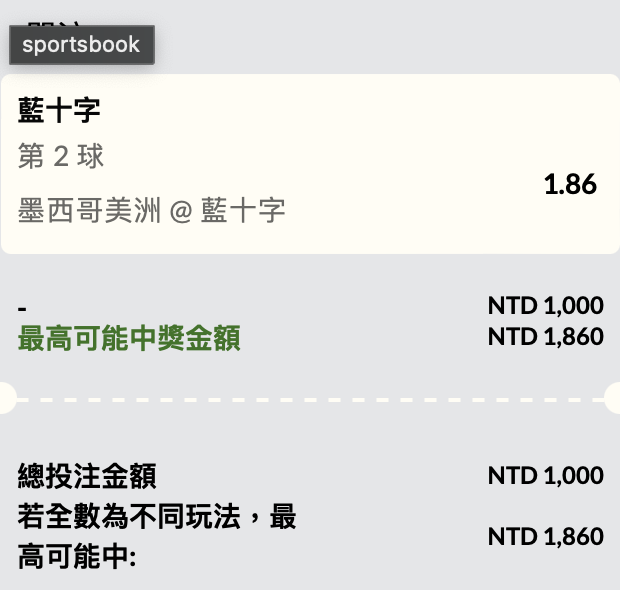The height and width of the screenshot is (590, 620).
Task: Click the dash label above 最高可能中獎金額
Action: click(x=23, y=306)
